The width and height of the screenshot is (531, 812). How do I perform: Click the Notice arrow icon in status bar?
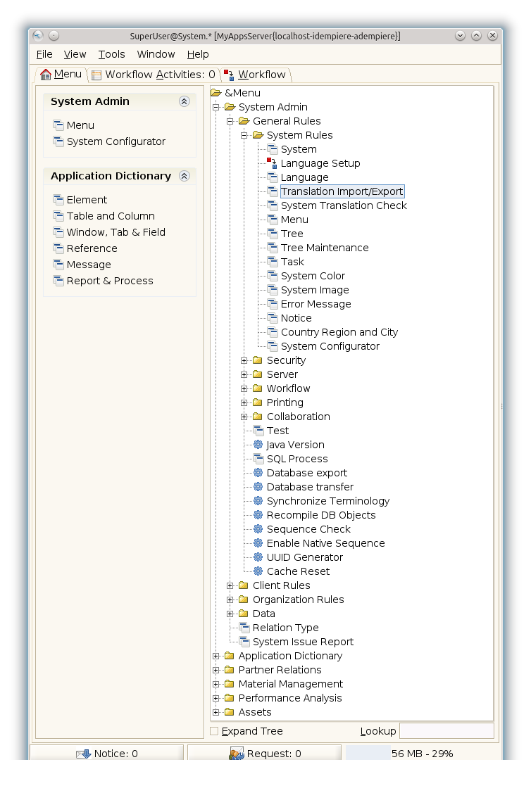83,754
